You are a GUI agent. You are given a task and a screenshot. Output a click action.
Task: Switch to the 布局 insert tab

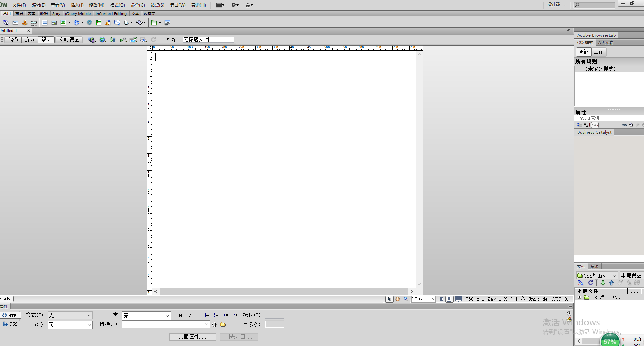point(19,14)
